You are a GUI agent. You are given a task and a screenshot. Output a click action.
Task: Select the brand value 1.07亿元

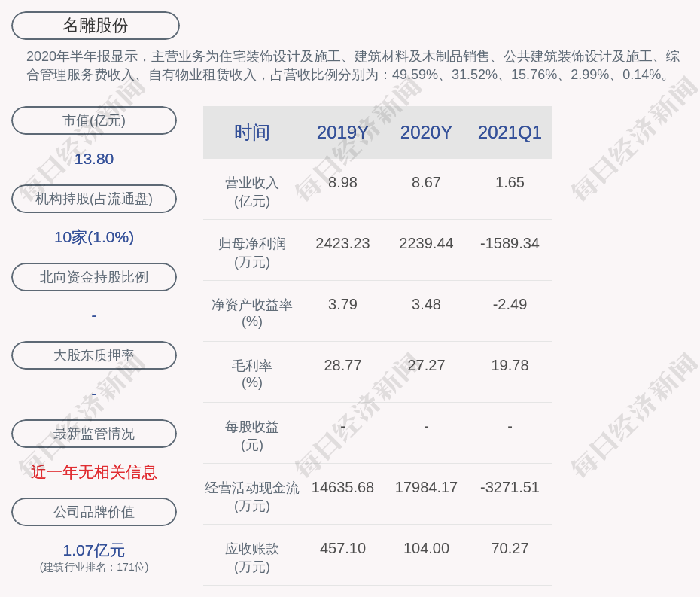[x=94, y=550]
